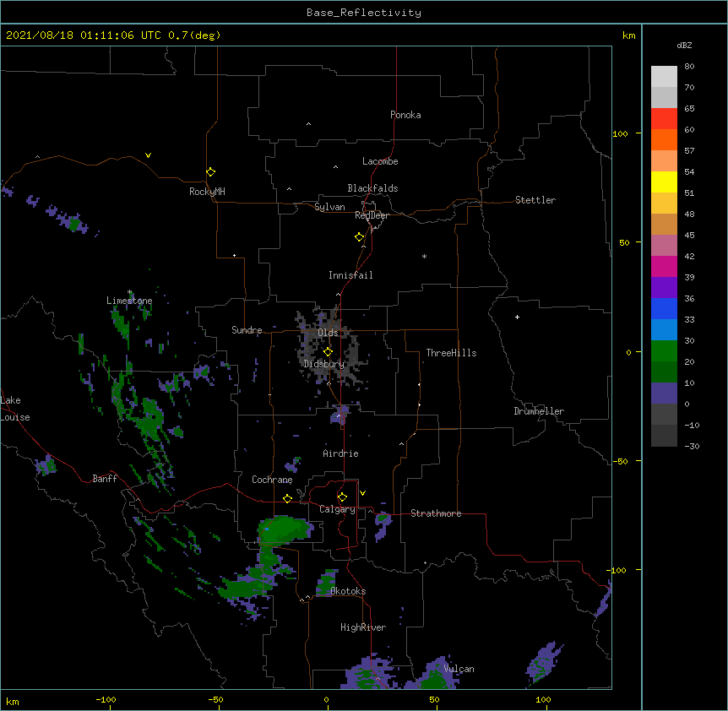Click the Base_Reflectivity title

coord(364,13)
